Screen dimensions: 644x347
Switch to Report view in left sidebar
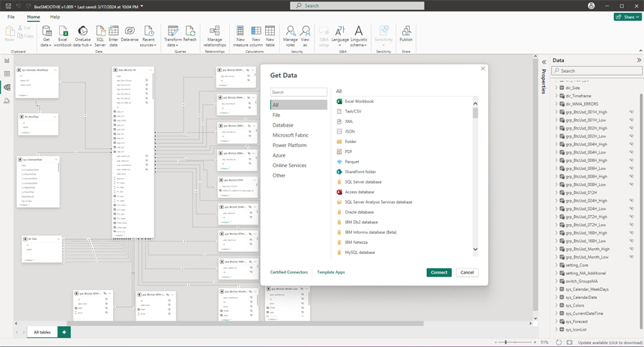tap(7, 61)
